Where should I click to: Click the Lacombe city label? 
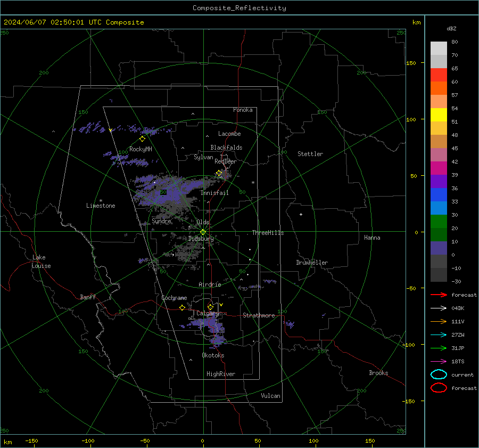pos(229,134)
